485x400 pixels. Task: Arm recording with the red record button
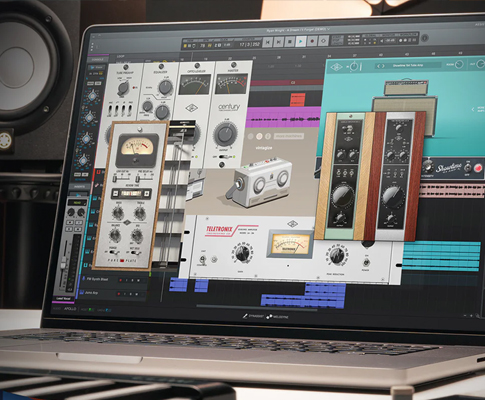pos(312,42)
